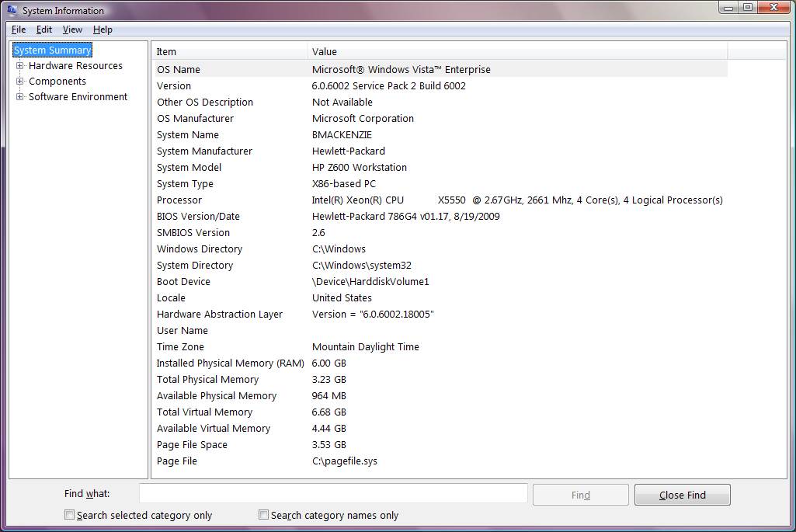Sort by the Item column header

click(229, 52)
